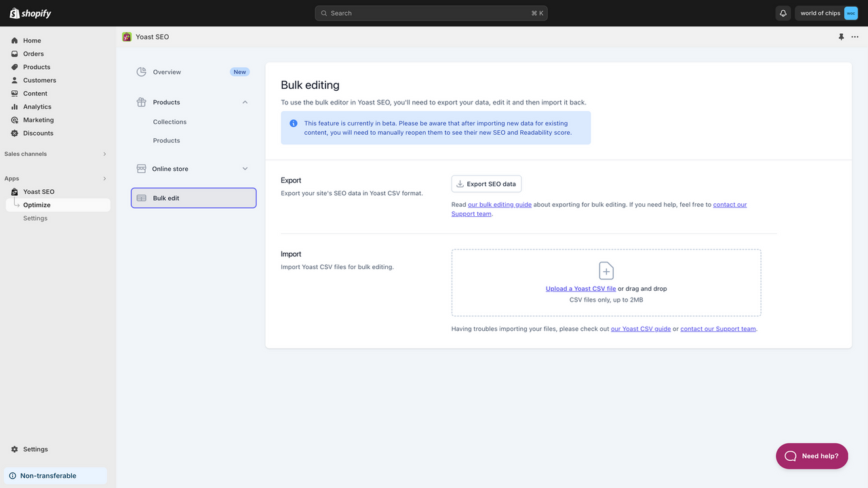Click the upload file plus icon
Viewport: 868px width, 488px height.
tap(606, 270)
